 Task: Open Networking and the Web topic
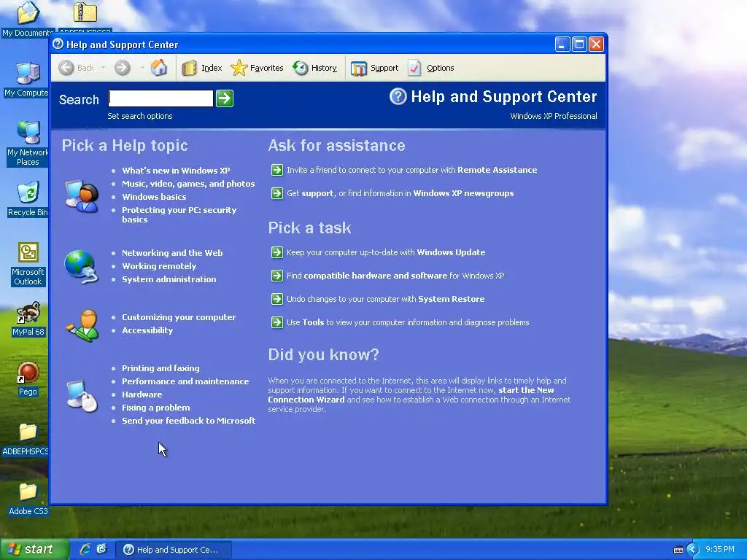tap(172, 253)
